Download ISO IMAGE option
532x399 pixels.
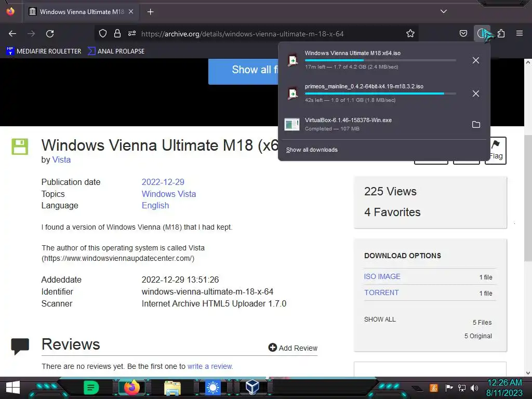(382, 276)
